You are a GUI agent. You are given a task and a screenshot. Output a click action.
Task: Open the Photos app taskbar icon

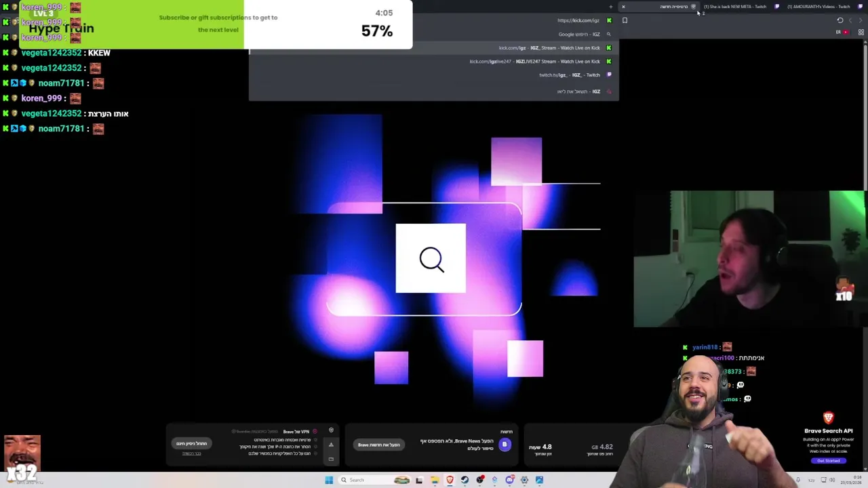point(539,480)
